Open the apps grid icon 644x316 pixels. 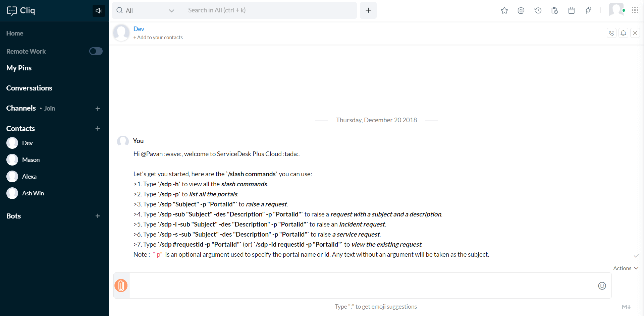point(635,10)
